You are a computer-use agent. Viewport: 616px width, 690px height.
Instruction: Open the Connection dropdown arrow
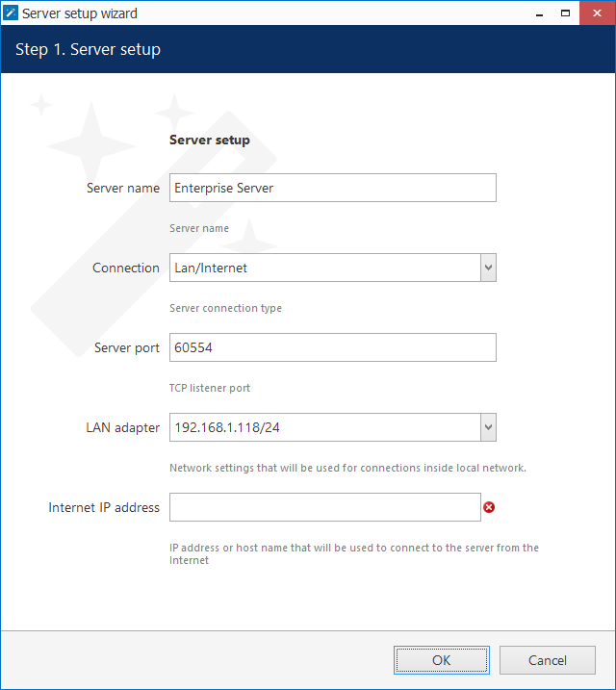488,268
